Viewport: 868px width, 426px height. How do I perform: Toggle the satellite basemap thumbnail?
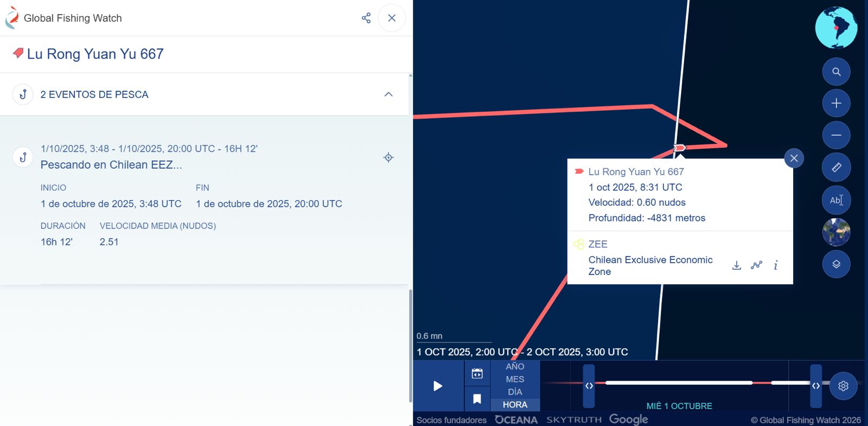click(836, 232)
